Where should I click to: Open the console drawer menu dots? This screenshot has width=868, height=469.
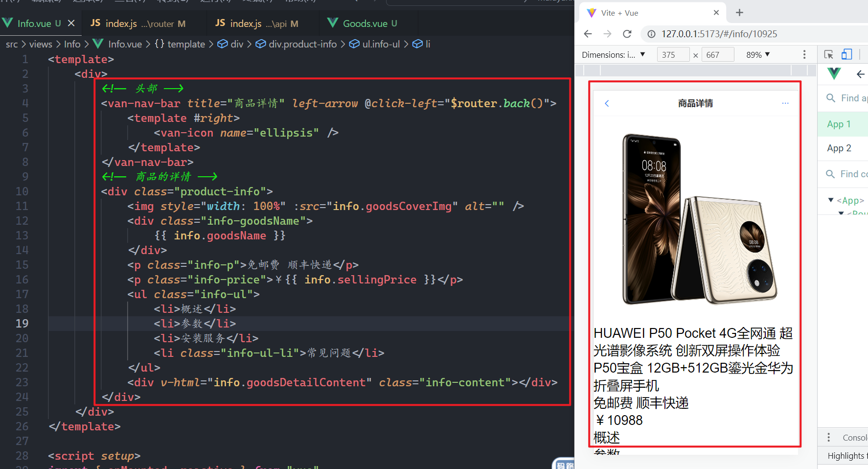click(x=828, y=437)
